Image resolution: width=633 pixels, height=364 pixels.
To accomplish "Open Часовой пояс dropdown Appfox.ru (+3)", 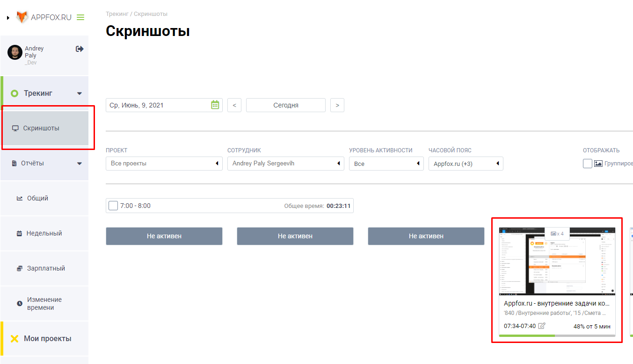I will (x=466, y=164).
